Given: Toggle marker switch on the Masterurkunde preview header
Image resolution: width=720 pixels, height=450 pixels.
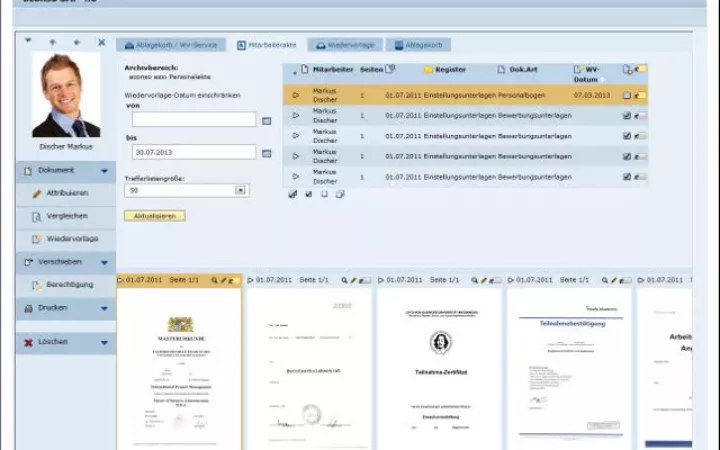Looking at the screenshot, I should click(234, 280).
